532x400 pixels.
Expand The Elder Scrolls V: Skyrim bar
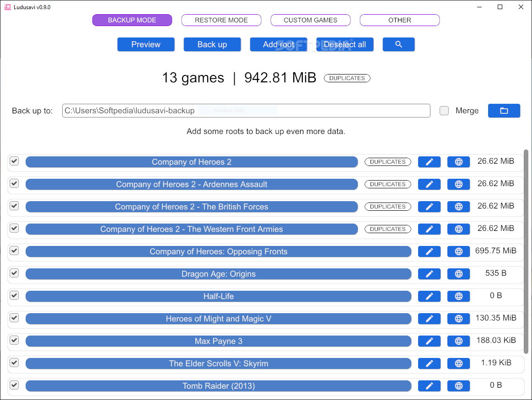(x=219, y=363)
